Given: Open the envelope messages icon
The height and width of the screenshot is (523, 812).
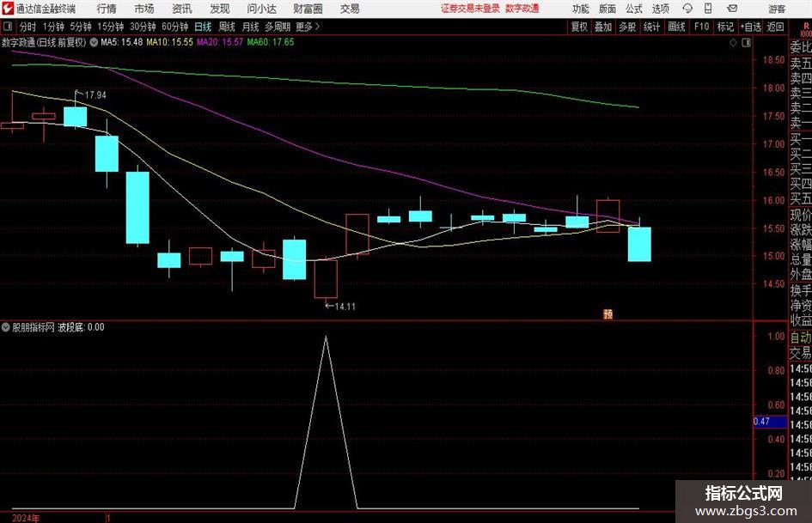Looking at the screenshot, I should 732,9.
